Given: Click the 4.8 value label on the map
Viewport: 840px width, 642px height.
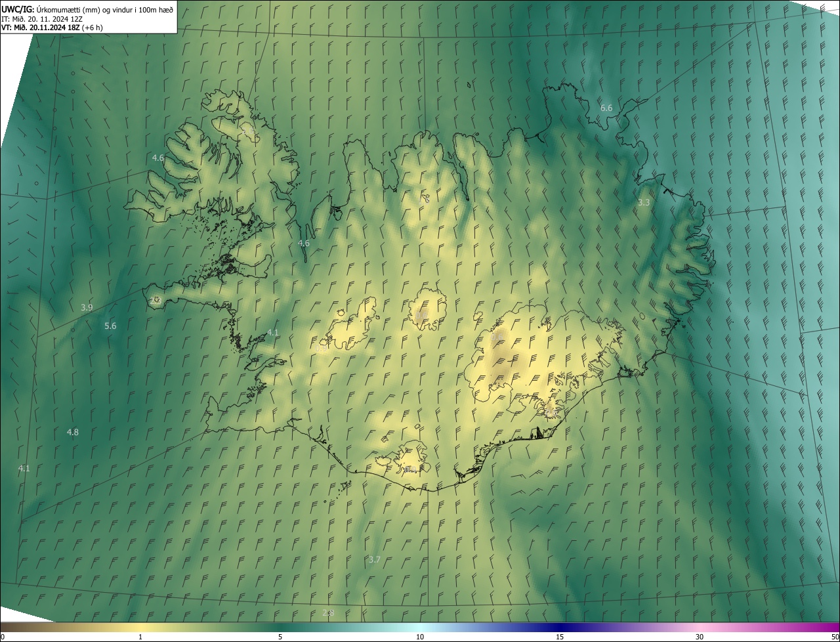Looking at the screenshot, I should point(73,432).
